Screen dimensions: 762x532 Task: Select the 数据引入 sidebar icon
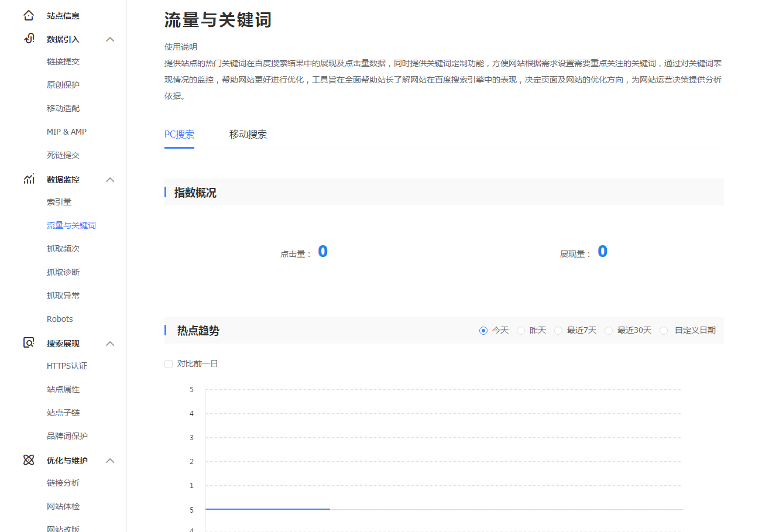(x=29, y=38)
